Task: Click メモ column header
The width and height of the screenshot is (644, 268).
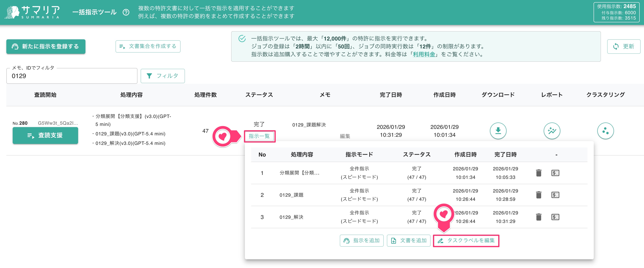Action: coord(325,95)
